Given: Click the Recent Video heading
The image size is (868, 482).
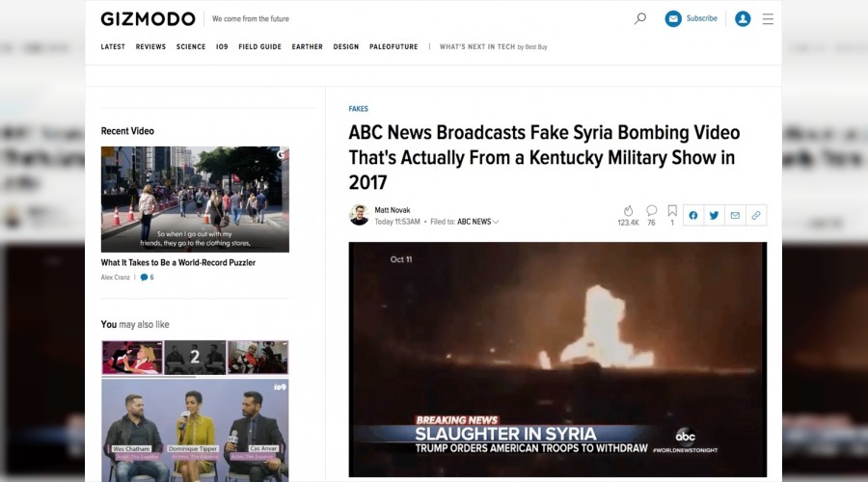Looking at the screenshot, I should point(127,131).
